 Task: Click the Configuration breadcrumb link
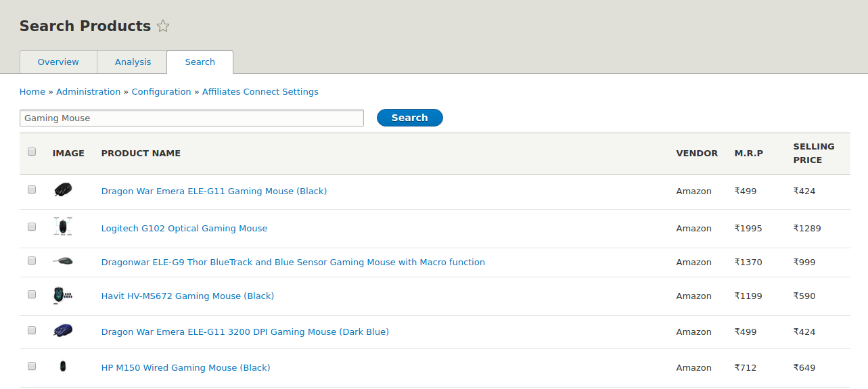click(161, 92)
